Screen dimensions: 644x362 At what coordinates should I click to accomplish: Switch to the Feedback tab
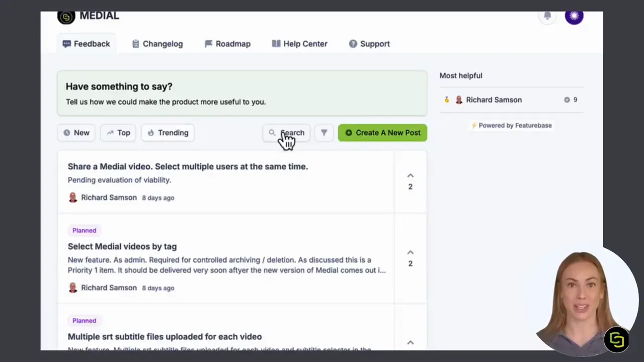click(x=86, y=44)
